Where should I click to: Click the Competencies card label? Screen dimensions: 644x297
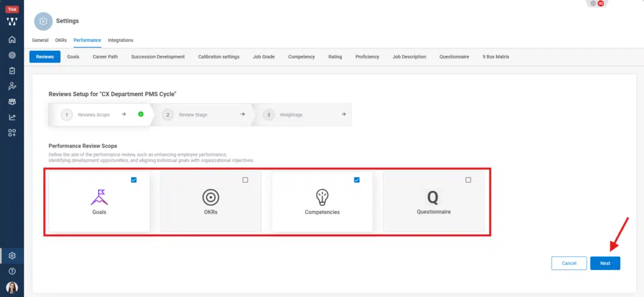[x=322, y=212]
